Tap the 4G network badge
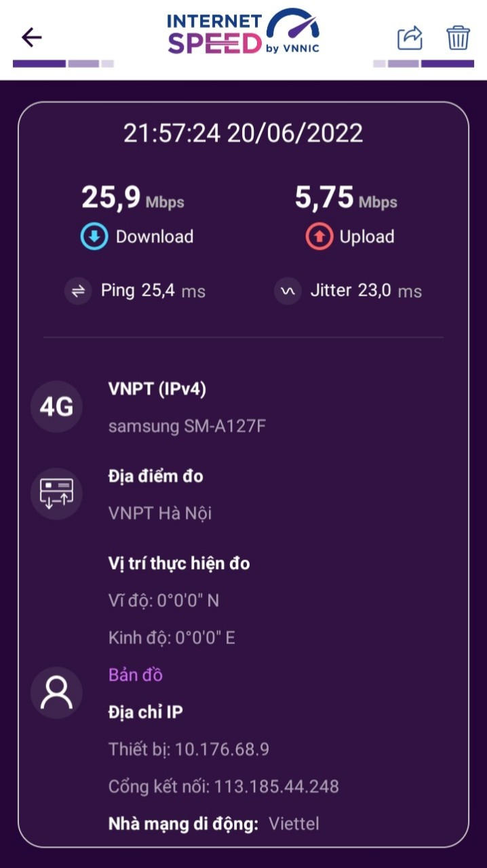This screenshot has width=487, height=868. [x=57, y=407]
